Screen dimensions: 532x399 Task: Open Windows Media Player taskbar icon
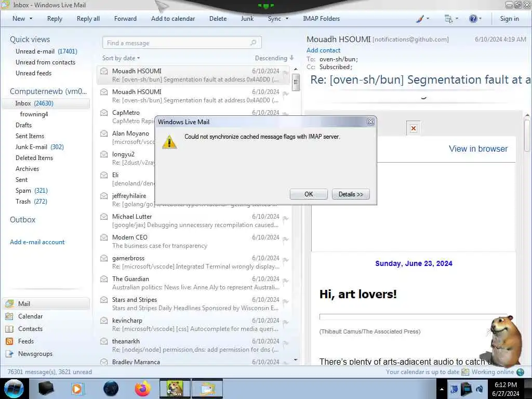tap(78, 389)
